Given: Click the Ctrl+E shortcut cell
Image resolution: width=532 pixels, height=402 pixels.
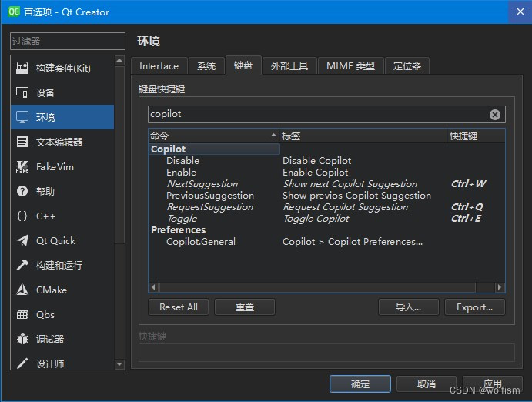Looking at the screenshot, I should pos(466,219).
